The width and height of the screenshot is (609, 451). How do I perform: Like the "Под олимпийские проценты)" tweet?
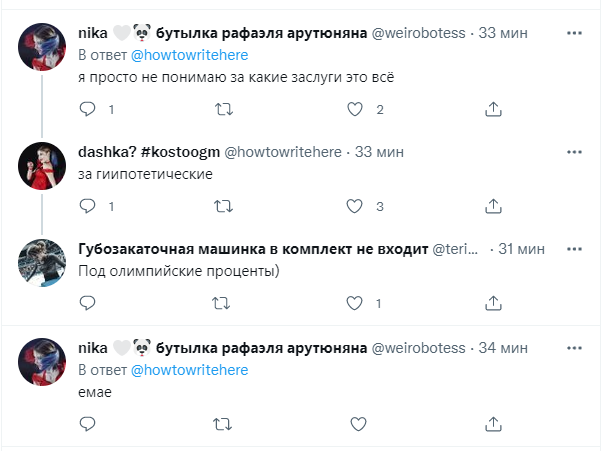click(353, 303)
